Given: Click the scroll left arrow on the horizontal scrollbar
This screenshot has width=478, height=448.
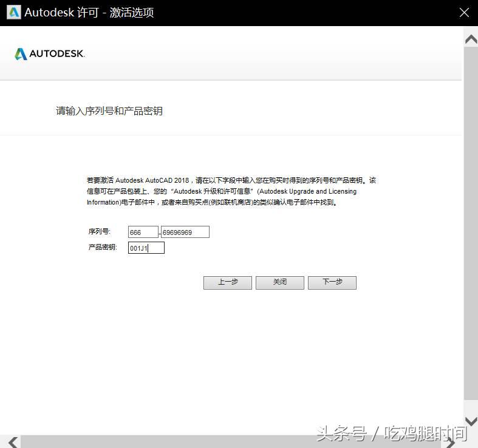Looking at the screenshot, I should point(13,442).
